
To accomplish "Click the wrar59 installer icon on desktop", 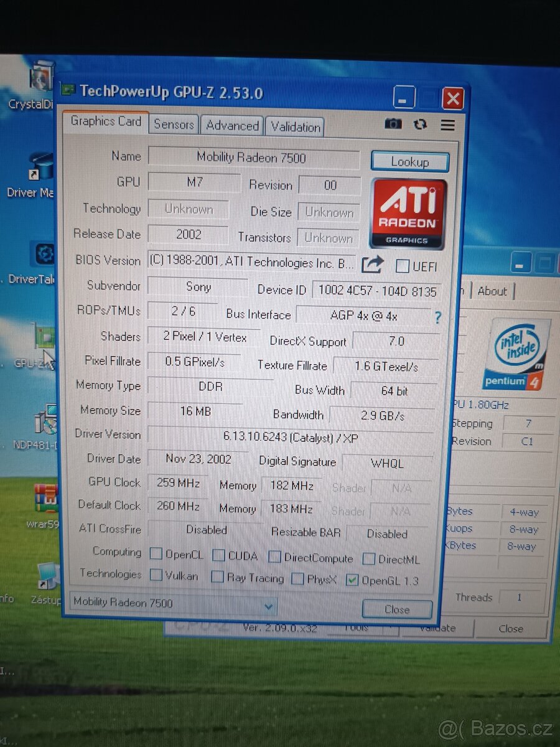I will 45,498.
